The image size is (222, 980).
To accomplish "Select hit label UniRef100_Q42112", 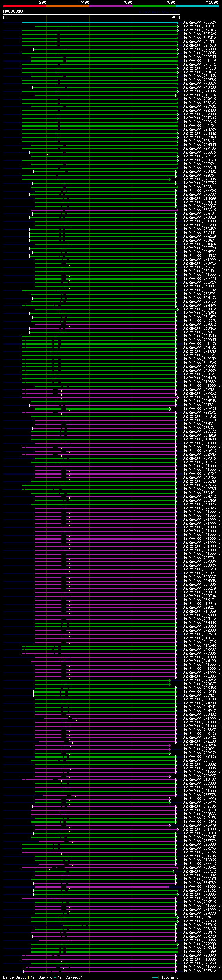I will [199, 156].
